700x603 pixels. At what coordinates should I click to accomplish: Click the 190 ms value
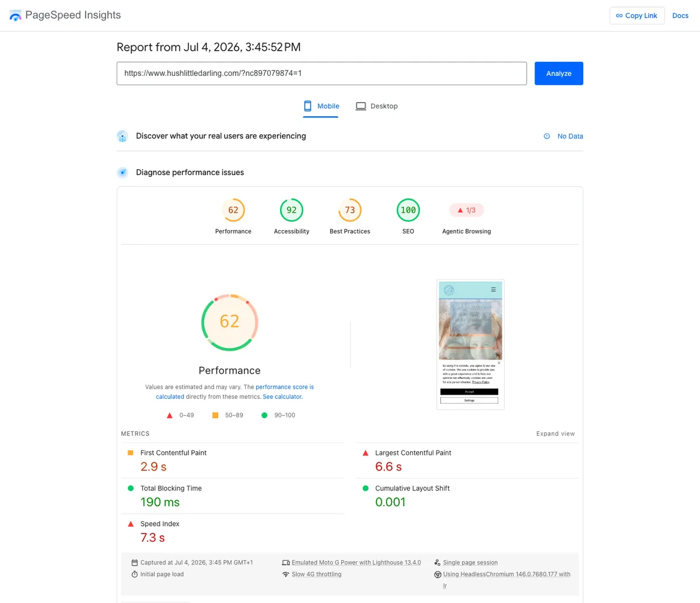(x=160, y=502)
